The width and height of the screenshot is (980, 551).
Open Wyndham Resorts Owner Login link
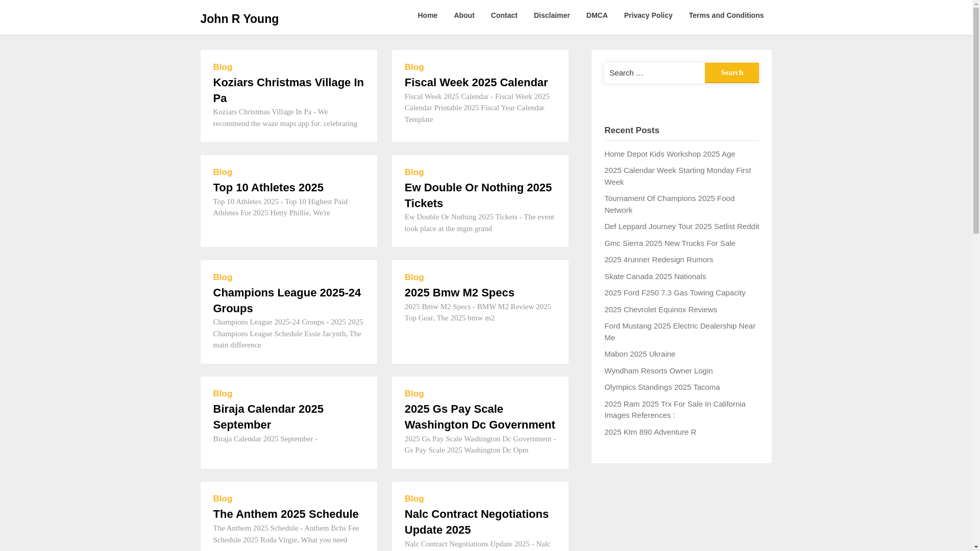click(658, 370)
